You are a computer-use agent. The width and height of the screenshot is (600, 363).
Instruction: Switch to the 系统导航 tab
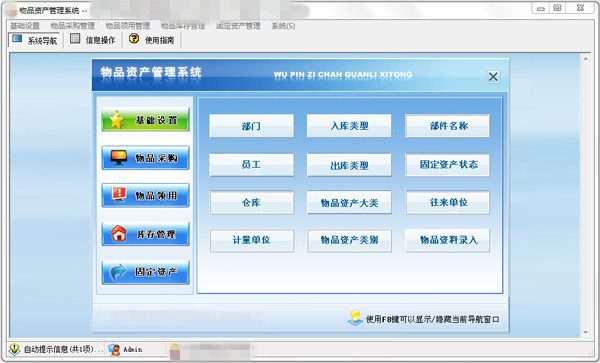[34, 40]
